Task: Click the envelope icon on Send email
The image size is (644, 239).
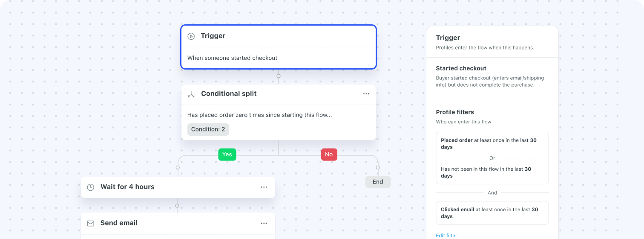Action: click(90, 223)
